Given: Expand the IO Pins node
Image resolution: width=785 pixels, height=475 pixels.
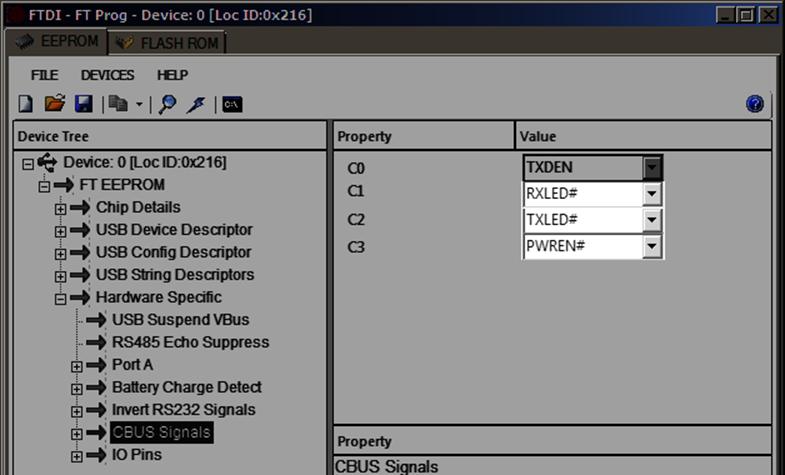Looking at the screenshot, I should tap(77, 456).
